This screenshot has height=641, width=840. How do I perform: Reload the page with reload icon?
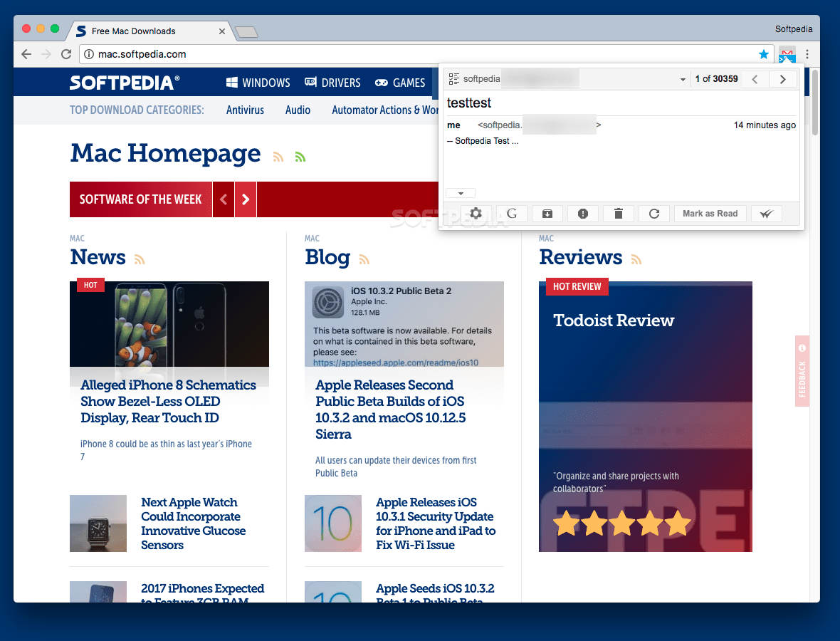[x=66, y=54]
